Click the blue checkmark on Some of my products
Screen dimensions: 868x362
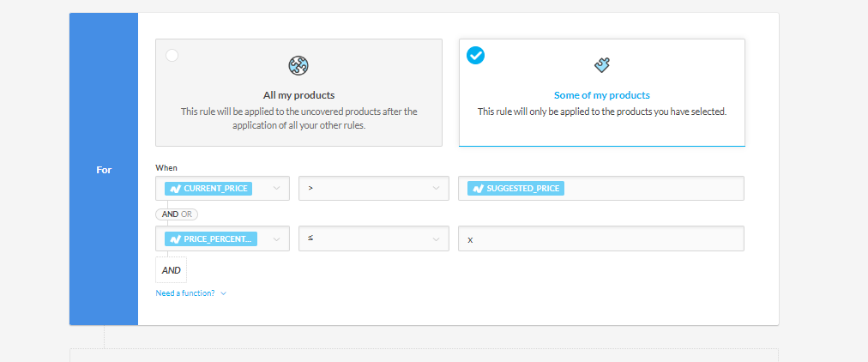pos(475,56)
